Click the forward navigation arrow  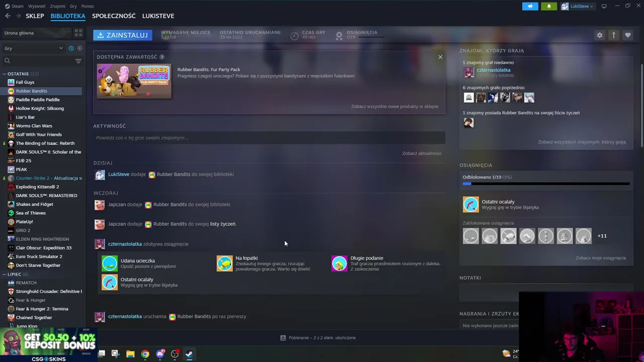coord(19,16)
